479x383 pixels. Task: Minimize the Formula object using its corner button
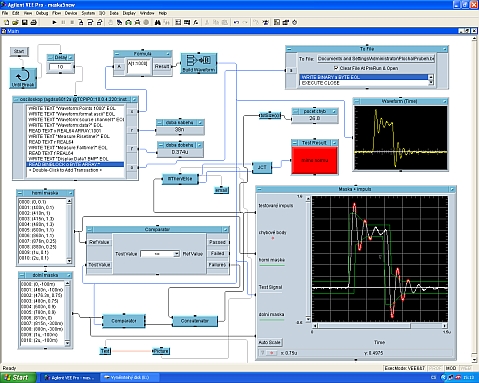click(x=168, y=54)
